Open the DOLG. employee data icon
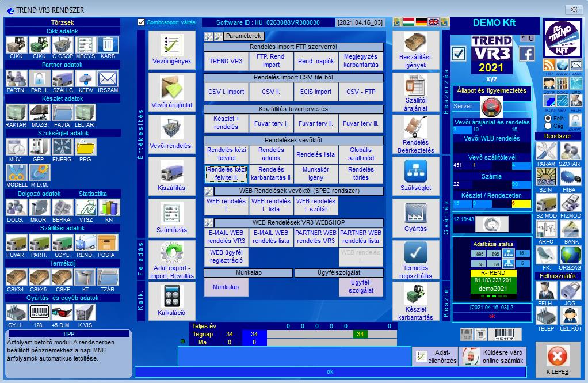 pos(17,208)
